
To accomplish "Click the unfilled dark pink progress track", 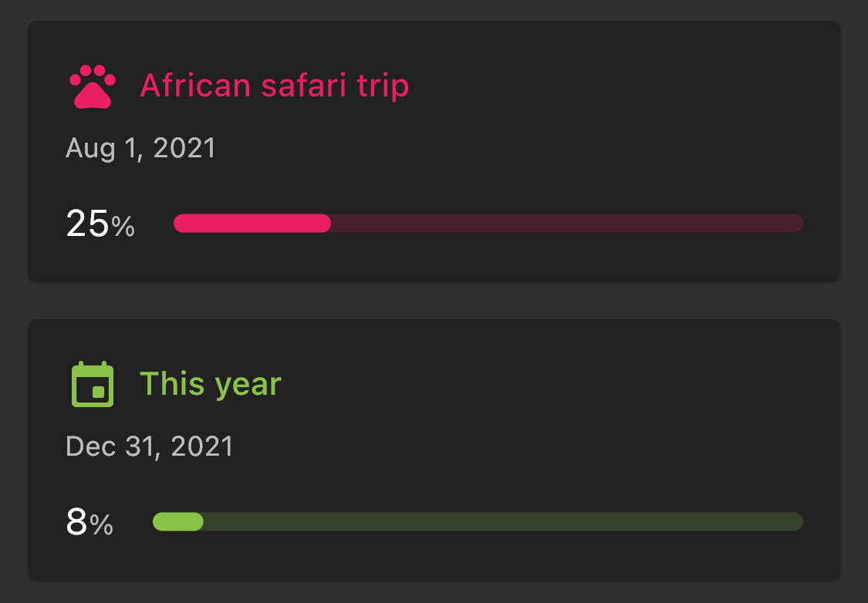I will click(567, 223).
